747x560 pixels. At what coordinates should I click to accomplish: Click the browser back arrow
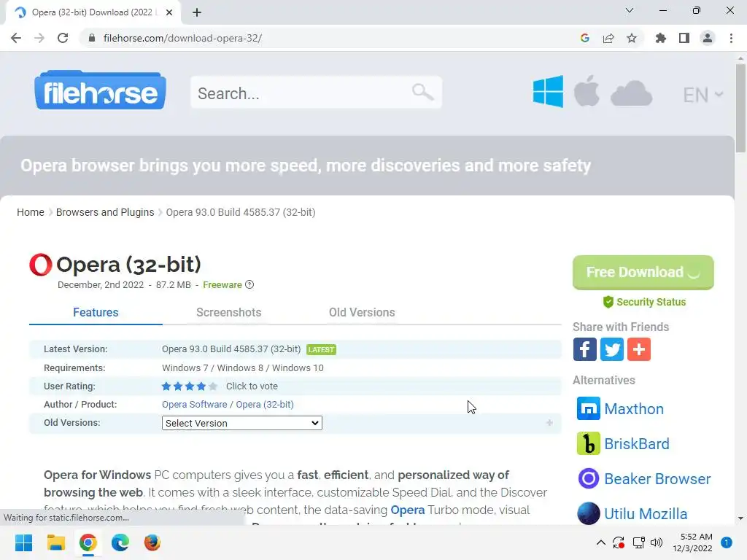(16, 38)
